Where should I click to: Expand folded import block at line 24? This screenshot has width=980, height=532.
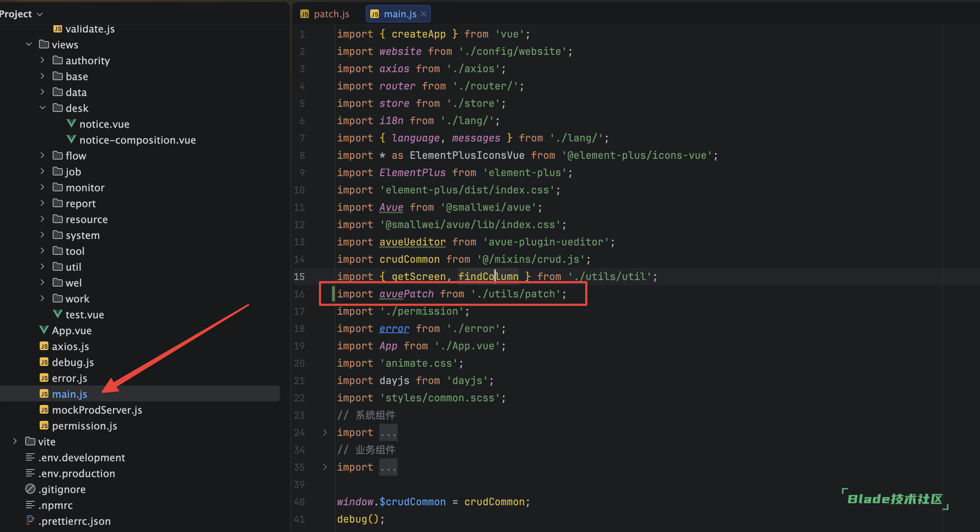(324, 432)
